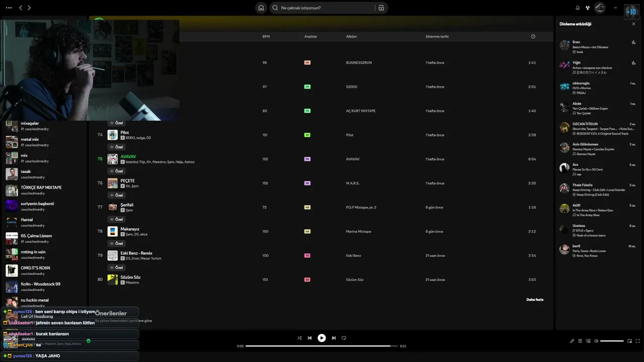Click the Özel tag above Eski Benz - Remix
Viewport: 644px width, 362px height.
[117, 243]
